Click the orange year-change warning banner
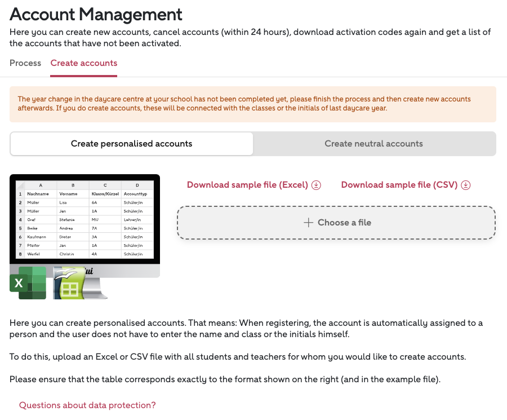This screenshot has height=420, width=507. [252, 104]
